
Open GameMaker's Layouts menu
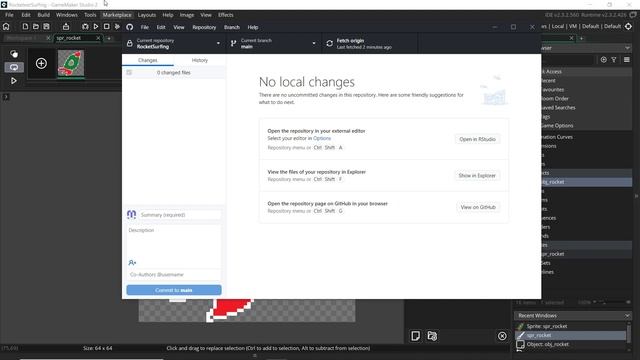[x=147, y=15]
